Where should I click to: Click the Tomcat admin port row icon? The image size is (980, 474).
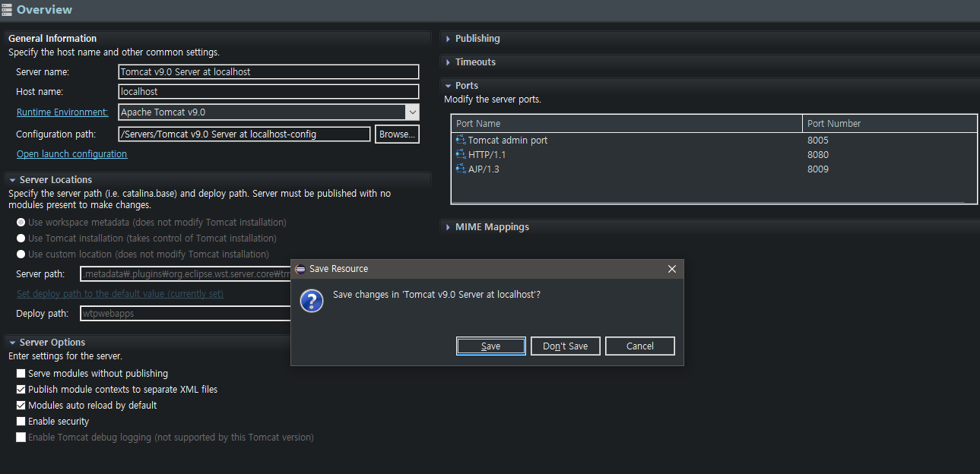coord(460,141)
